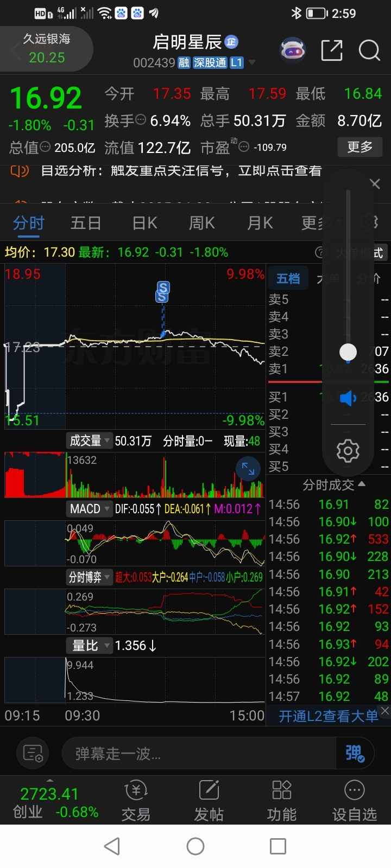Click the 更多 button in quote summary
Viewport: 391px width, 868px height.
pos(360,147)
